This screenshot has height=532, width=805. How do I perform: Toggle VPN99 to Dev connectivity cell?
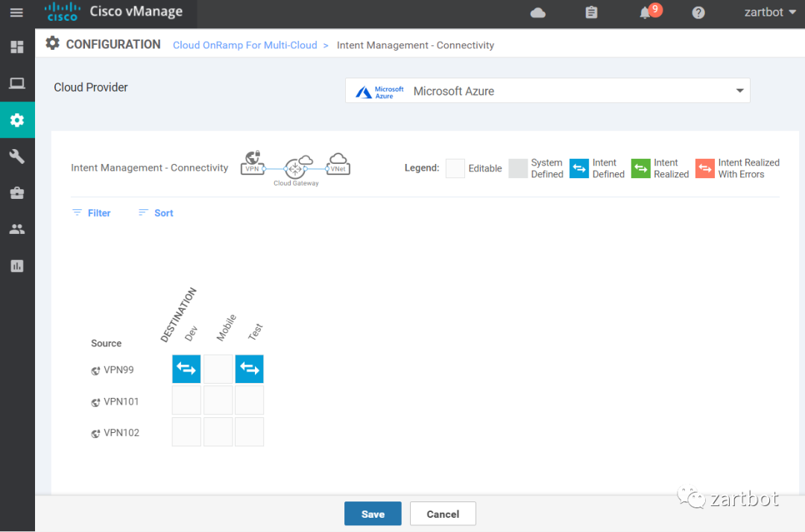point(186,369)
